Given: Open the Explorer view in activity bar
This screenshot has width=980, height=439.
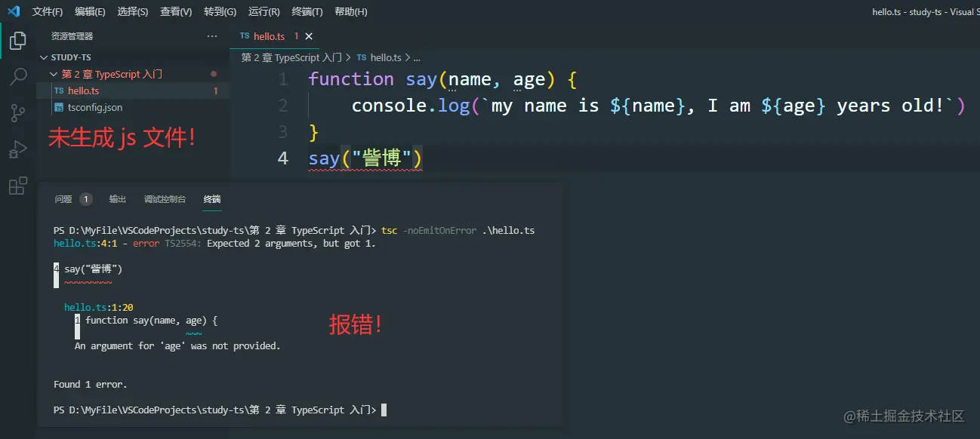Looking at the screenshot, I should [x=17, y=41].
